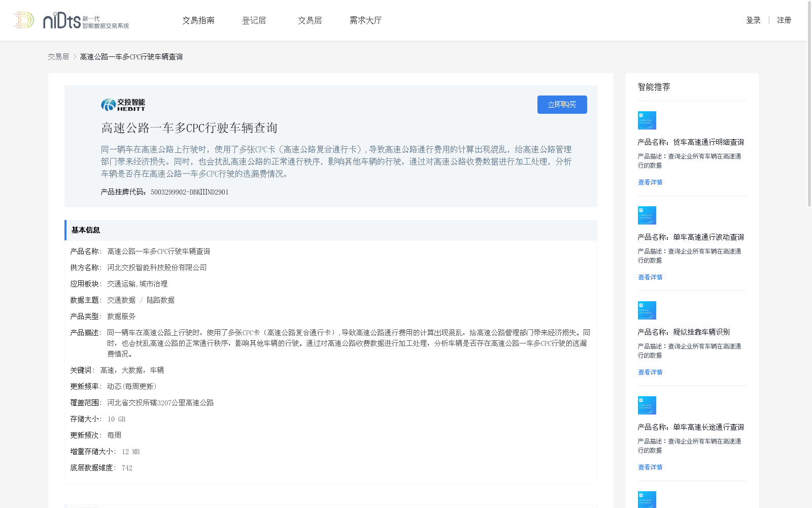812x508 pixels.
Task: Click the product title heading
Action: point(189,128)
